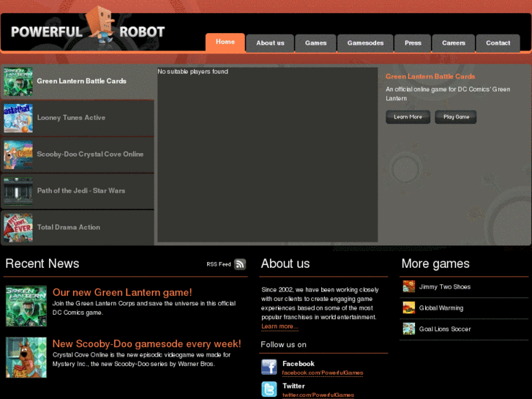Screen dimensions: 532x399
Task: Open the Contact tab
Action: [498, 43]
